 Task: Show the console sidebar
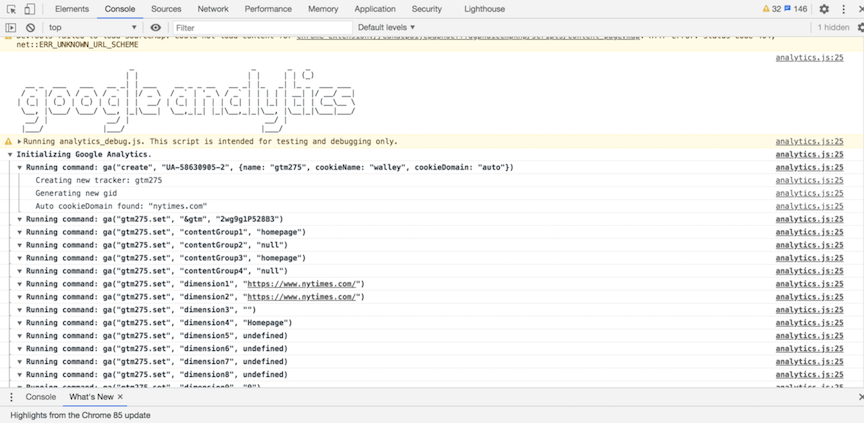point(12,28)
